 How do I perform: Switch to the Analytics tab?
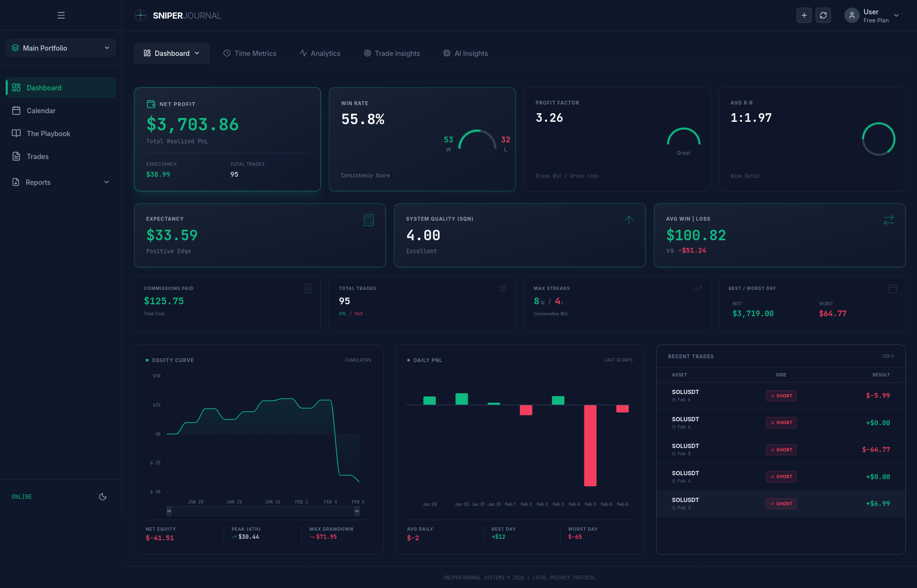320,53
